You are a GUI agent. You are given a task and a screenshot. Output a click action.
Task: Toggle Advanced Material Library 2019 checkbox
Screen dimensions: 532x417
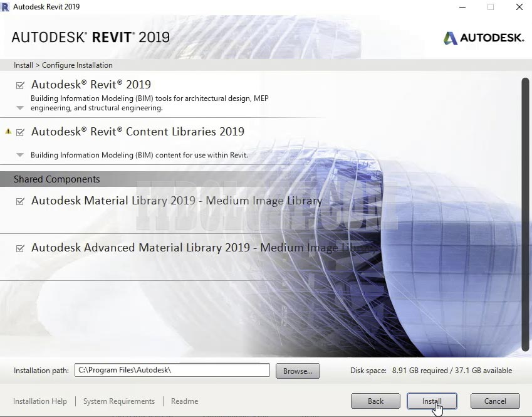coord(21,248)
